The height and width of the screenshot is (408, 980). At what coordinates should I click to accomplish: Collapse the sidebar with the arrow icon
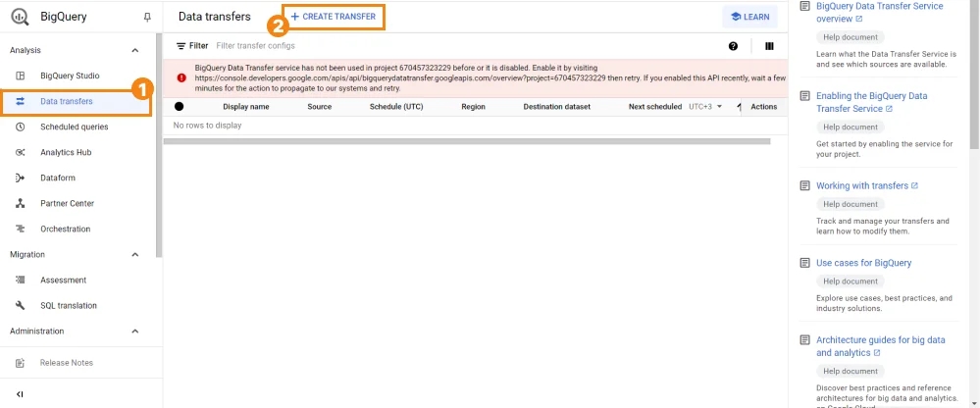(x=20, y=394)
